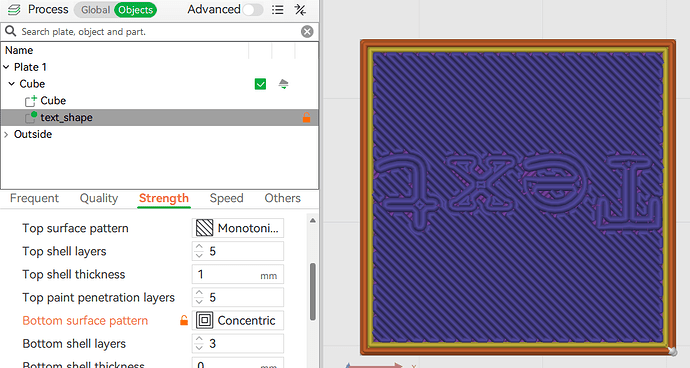Click the support painting icon on Cube row
Screen dimensions: 690x368
283,84
